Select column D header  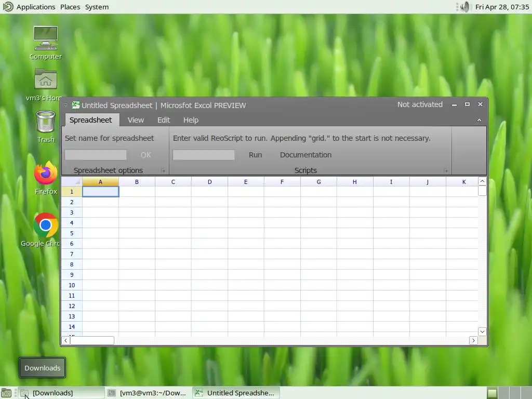[x=210, y=182]
